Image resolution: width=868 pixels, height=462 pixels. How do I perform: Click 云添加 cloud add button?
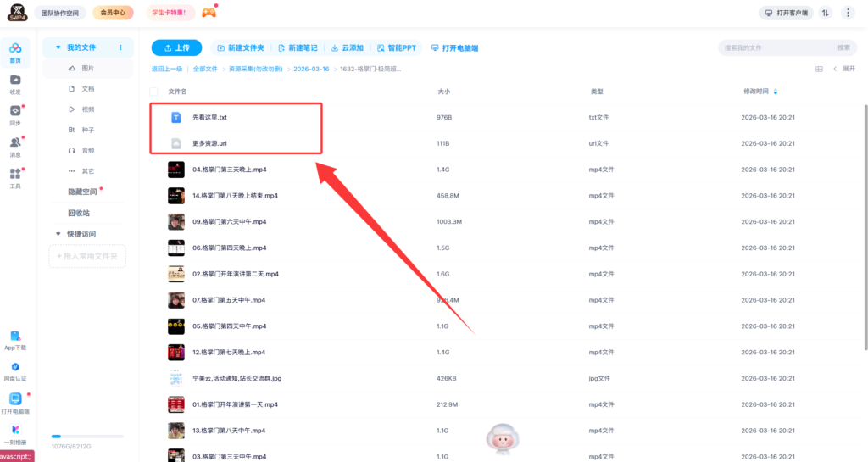click(347, 48)
